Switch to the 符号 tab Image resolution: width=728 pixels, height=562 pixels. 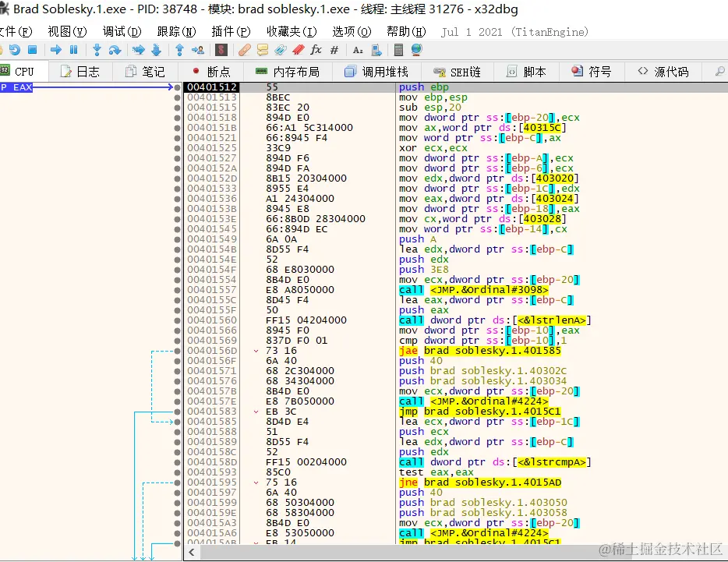592,72
